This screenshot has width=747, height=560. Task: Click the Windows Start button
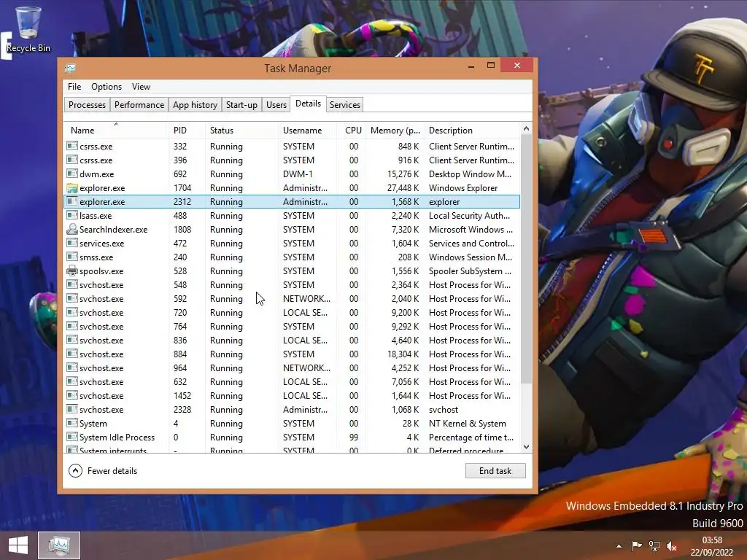click(x=18, y=545)
